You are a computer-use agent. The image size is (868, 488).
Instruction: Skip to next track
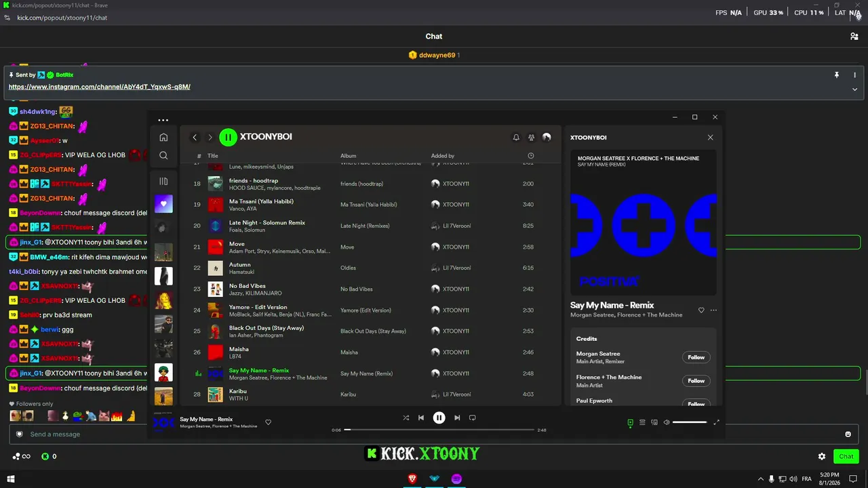[x=457, y=418]
